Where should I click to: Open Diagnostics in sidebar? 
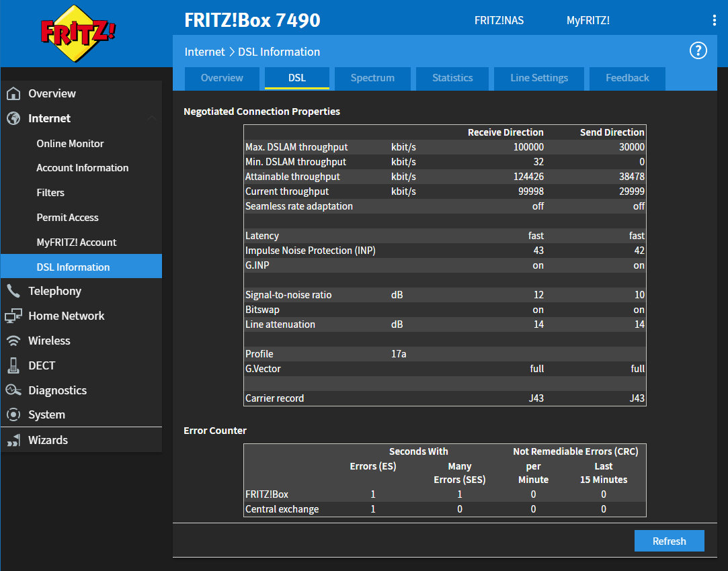pyautogui.click(x=58, y=390)
